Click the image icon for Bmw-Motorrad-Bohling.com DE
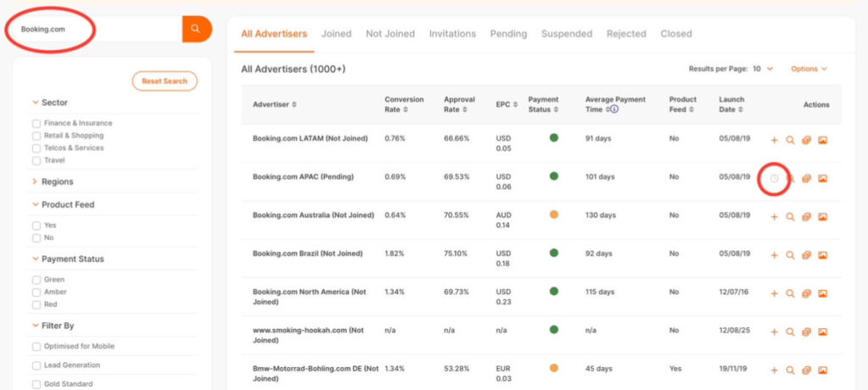The height and width of the screenshot is (390, 868). tap(822, 370)
